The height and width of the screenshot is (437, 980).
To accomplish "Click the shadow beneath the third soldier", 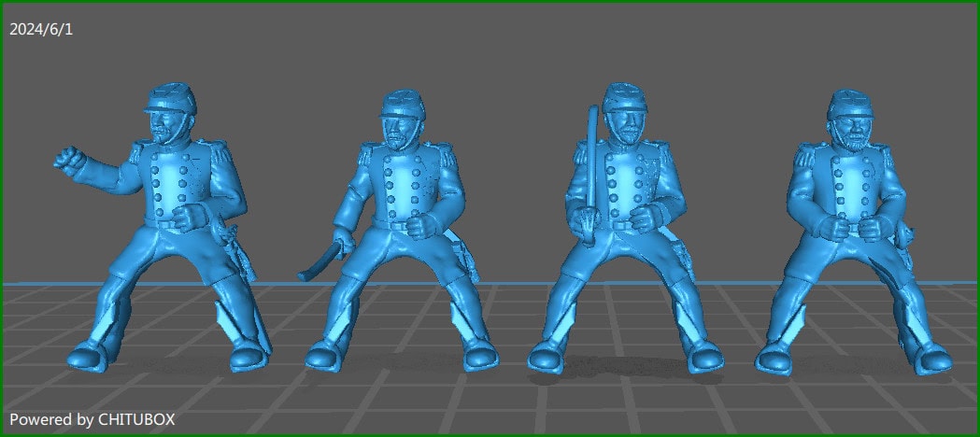I will 624,371.
